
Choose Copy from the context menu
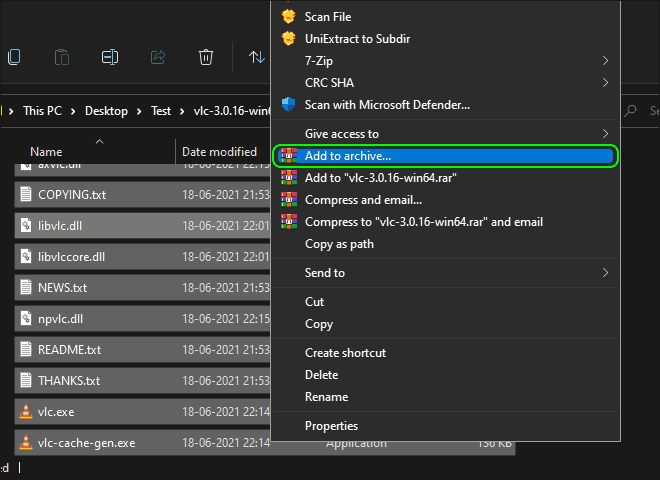tap(446, 324)
